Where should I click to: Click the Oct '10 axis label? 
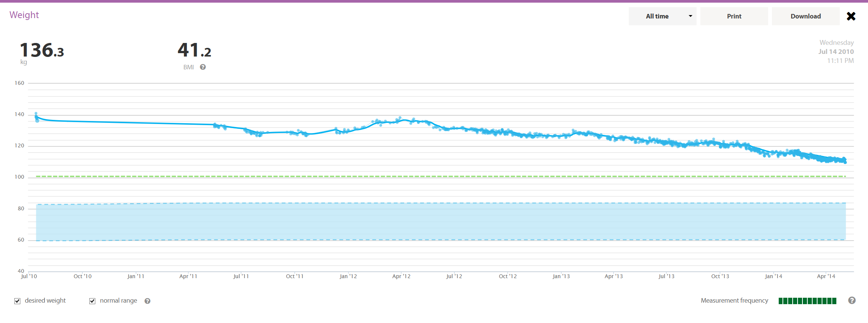coord(83,276)
